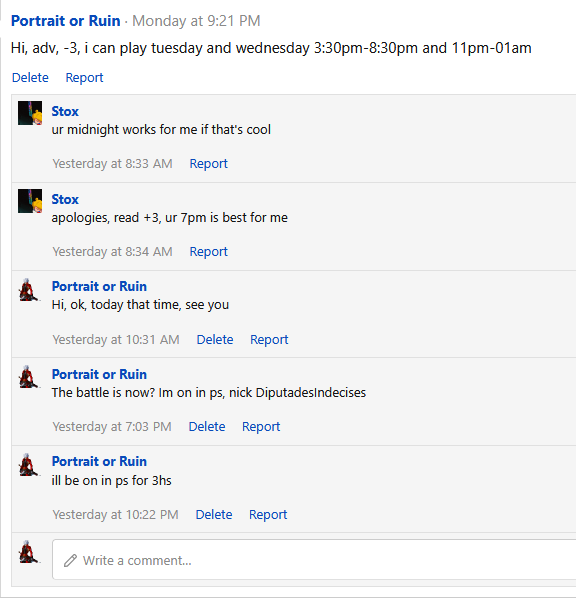This screenshot has height=598, width=576.
Task: Open Stox avatar on the 7pm comment
Action: tap(30, 201)
